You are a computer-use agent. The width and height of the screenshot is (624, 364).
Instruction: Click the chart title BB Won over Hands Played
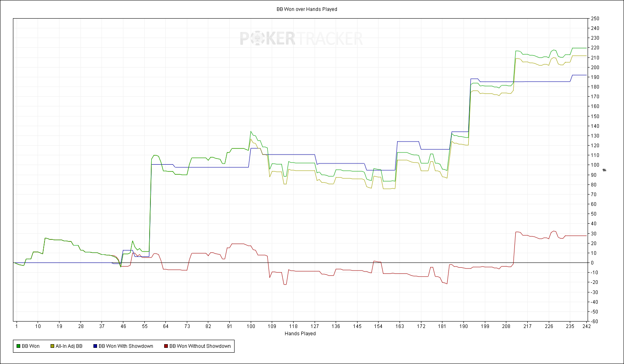coord(307,9)
